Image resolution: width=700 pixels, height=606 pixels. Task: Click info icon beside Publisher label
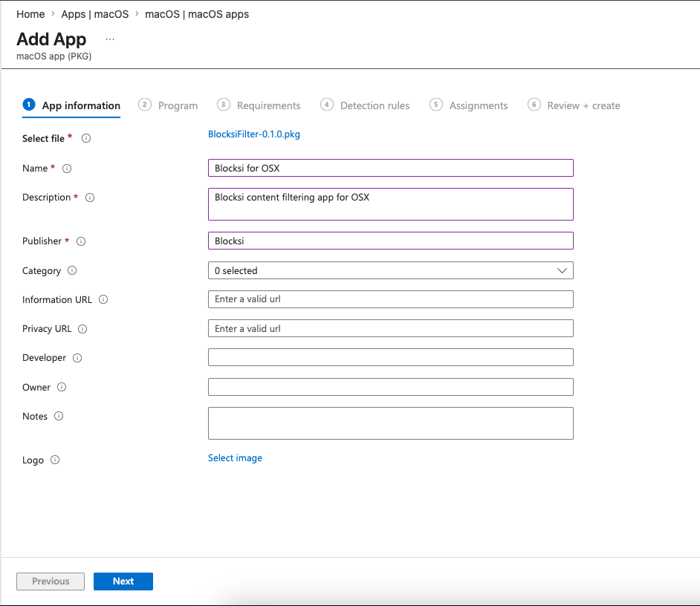81,241
